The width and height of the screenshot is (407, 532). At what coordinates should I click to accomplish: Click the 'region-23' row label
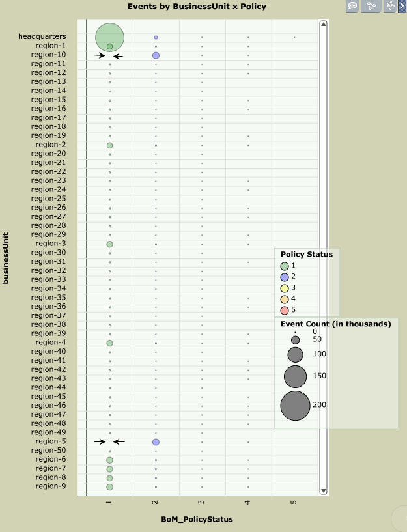coord(48,180)
